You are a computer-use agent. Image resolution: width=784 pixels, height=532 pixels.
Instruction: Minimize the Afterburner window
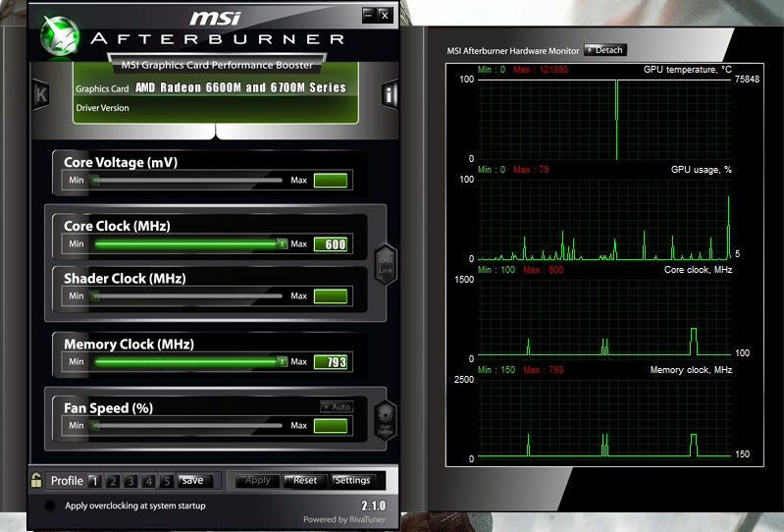point(369,15)
